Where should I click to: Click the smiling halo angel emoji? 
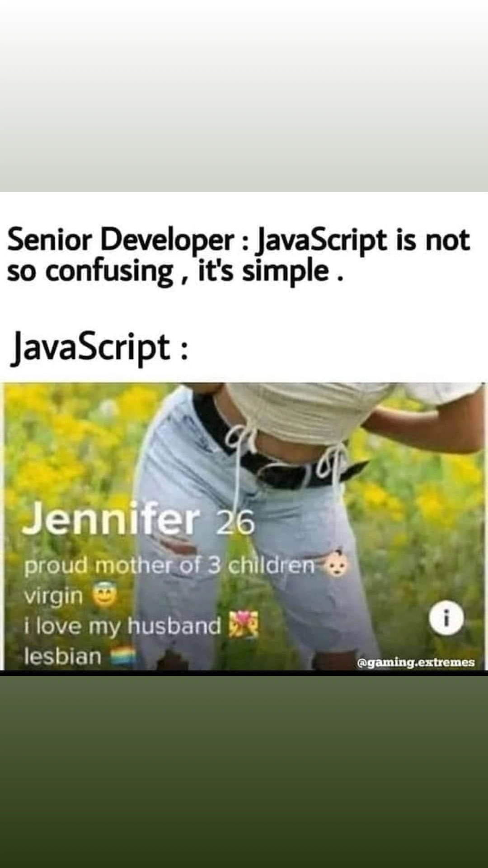[105, 596]
